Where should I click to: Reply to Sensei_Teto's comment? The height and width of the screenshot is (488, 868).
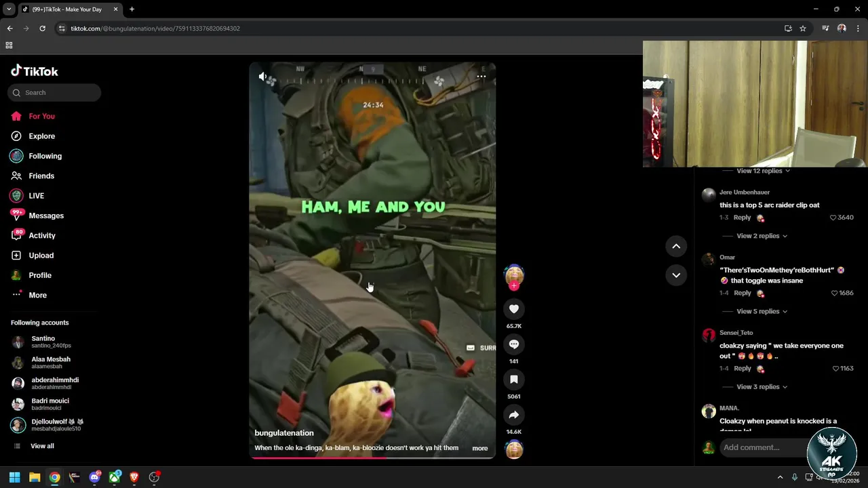742,369
